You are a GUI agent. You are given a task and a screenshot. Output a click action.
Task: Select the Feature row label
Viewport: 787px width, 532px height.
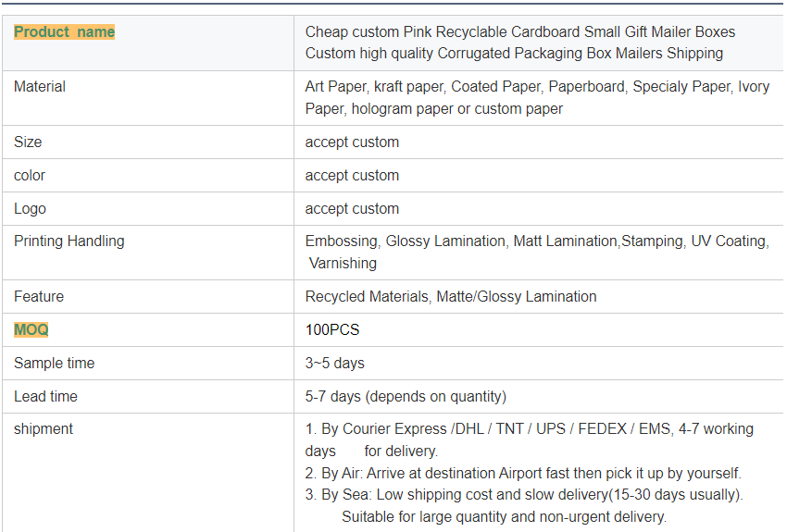click(39, 297)
